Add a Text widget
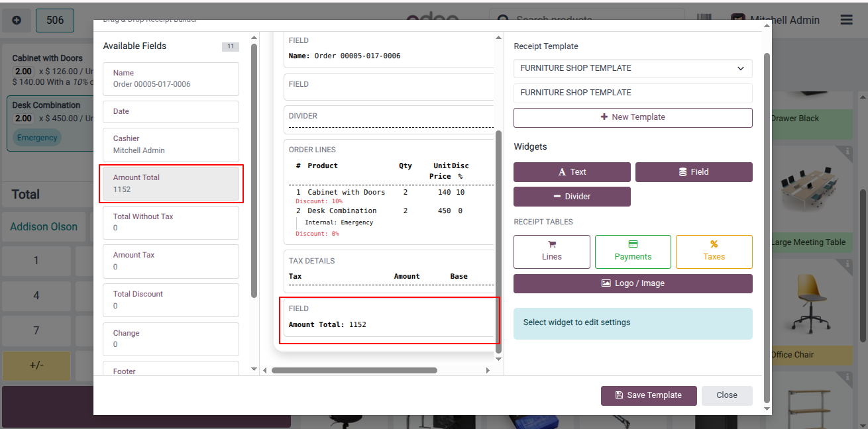Screen dimensions: 868x429 572,172
